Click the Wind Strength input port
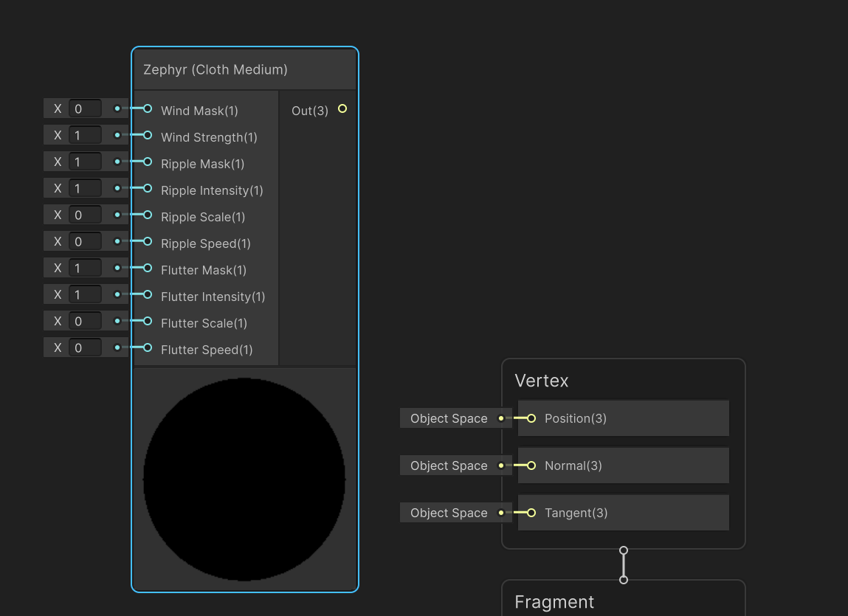Viewport: 848px width, 616px height. coord(147,136)
